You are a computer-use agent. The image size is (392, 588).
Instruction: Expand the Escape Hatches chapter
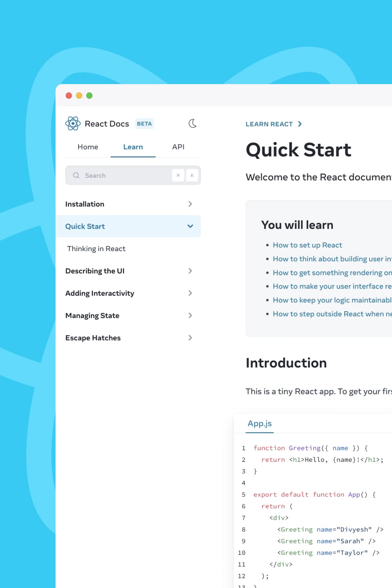[x=189, y=338]
